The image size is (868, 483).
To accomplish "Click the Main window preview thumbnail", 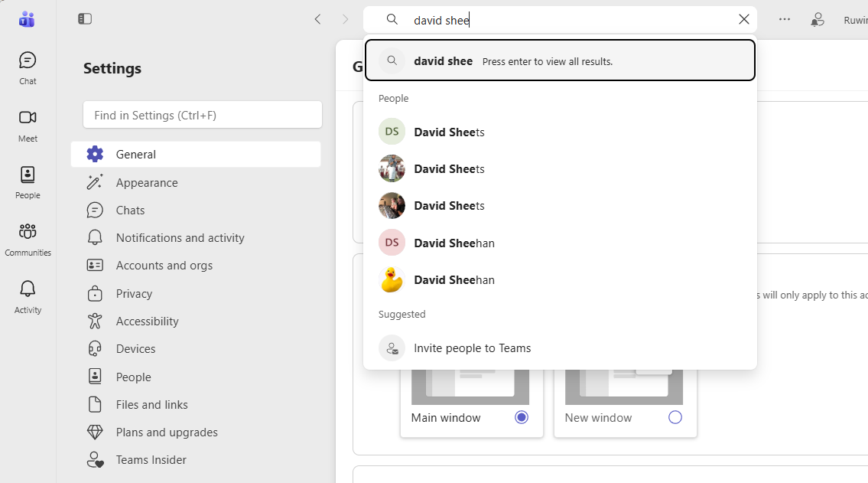I will pos(470,387).
